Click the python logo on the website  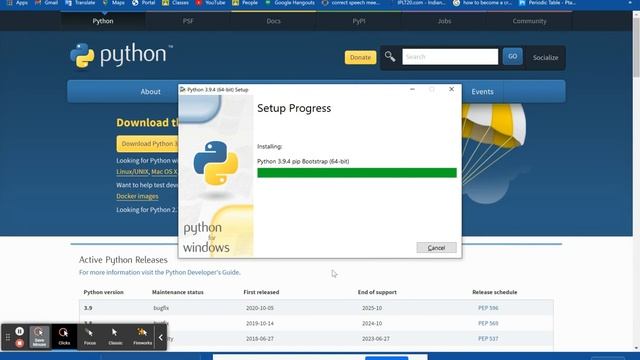121,56
